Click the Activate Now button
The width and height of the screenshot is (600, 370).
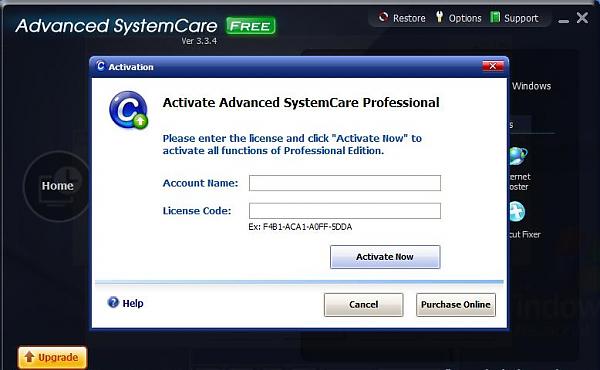385,257
